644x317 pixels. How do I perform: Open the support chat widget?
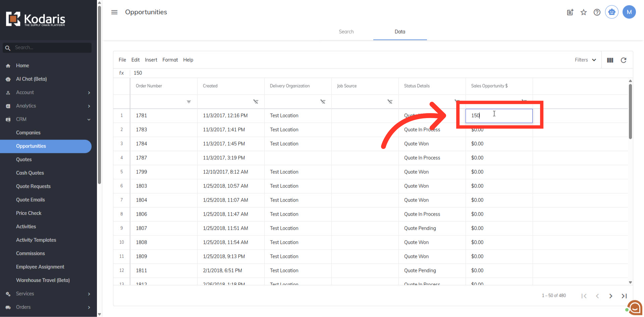pyautogui.click(x=635, y=308)
